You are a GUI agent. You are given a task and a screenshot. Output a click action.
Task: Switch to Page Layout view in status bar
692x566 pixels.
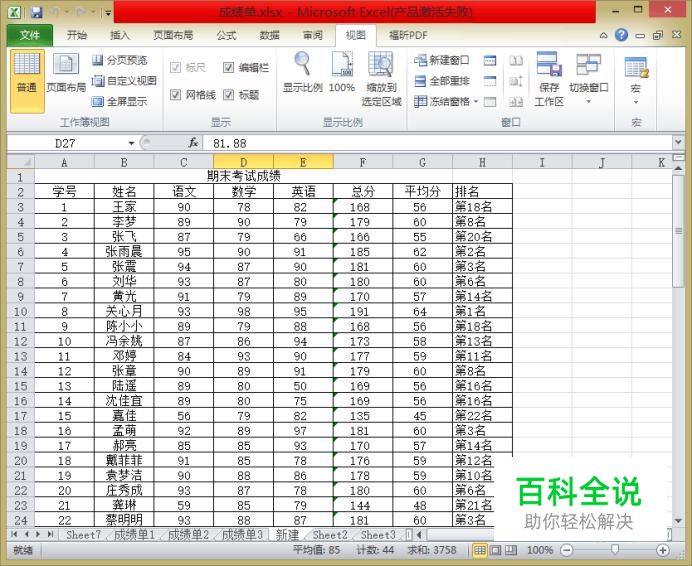click(496, 550)
